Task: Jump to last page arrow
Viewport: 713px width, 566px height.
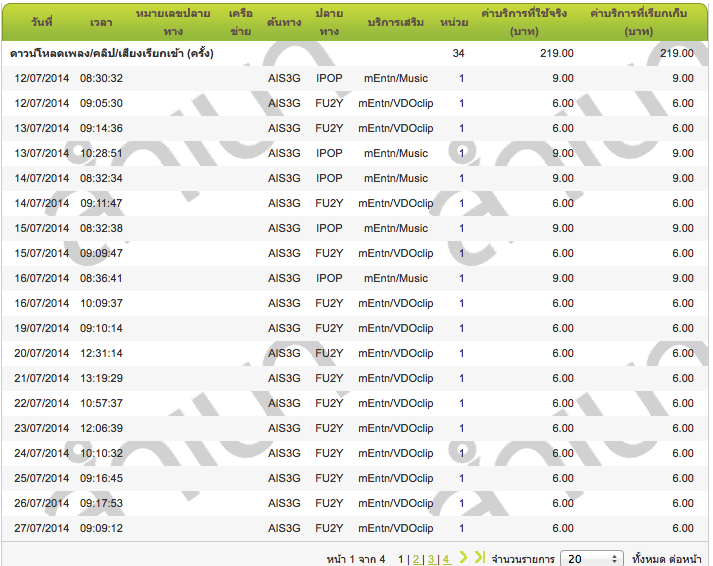Action: 480,557
